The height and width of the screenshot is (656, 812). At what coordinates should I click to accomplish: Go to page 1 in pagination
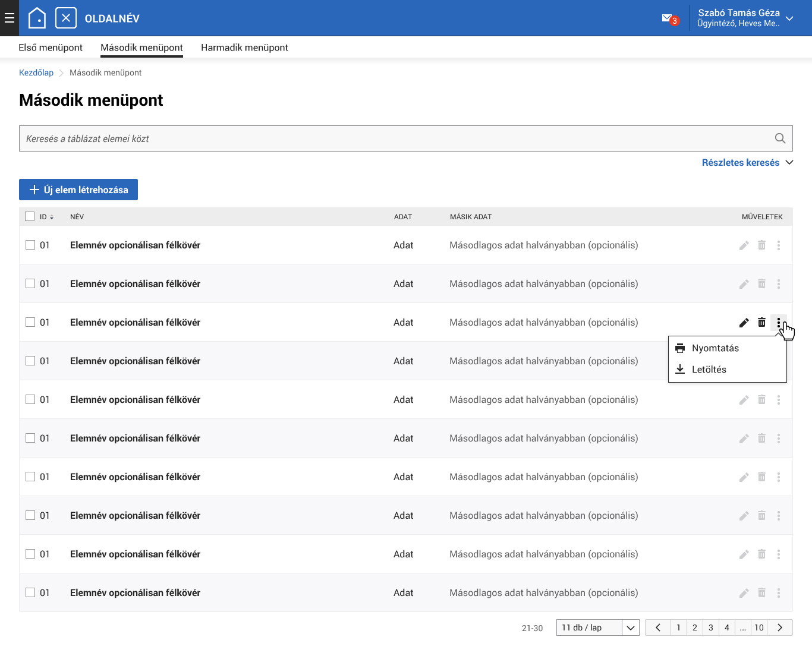click(x=678, y=627)
